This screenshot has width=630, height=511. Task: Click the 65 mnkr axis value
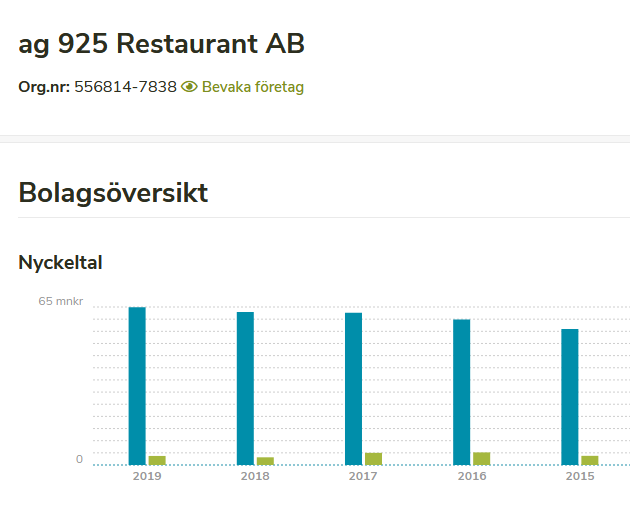click(x=61, y=301)
